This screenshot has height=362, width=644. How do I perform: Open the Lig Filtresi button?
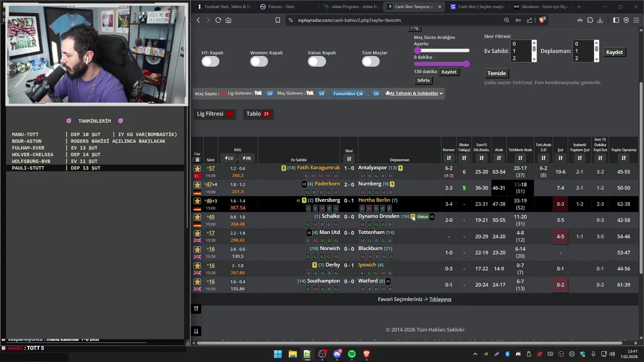point(215,114)
